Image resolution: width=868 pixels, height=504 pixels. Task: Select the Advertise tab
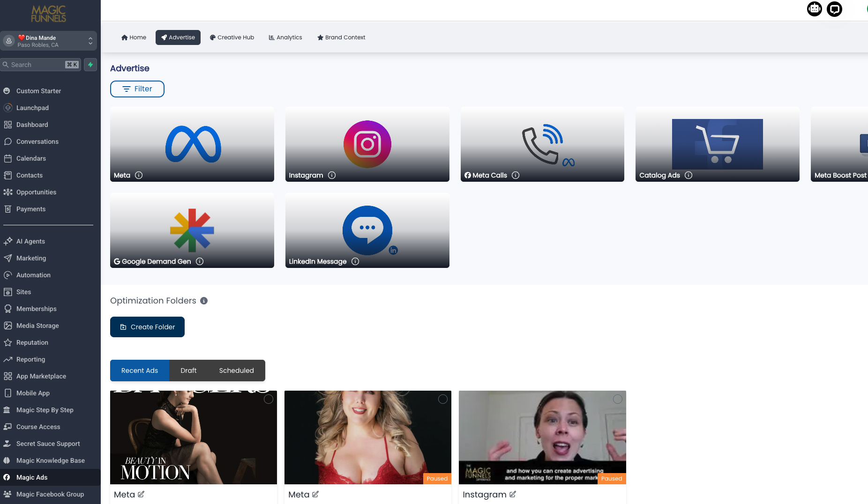click(x=178, y=37)
